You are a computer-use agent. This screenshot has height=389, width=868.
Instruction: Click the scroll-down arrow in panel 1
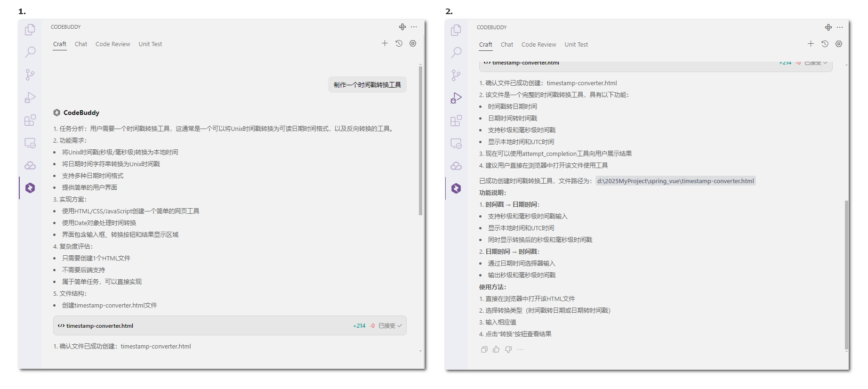[x=420, y=351]
